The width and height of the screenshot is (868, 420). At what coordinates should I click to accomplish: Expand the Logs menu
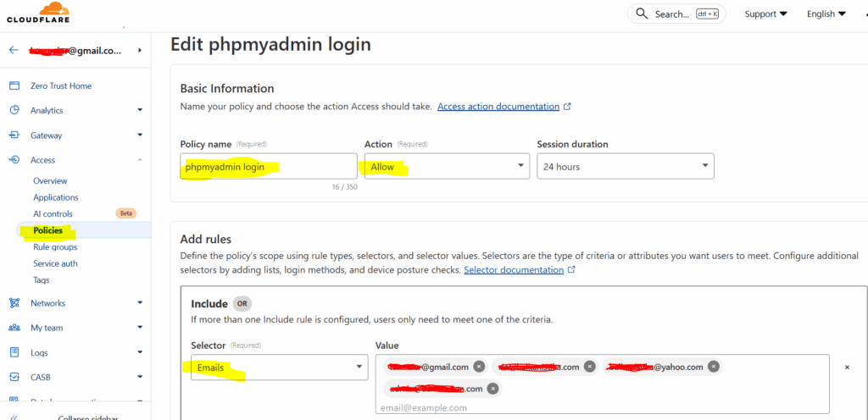(x=140, y=352)
